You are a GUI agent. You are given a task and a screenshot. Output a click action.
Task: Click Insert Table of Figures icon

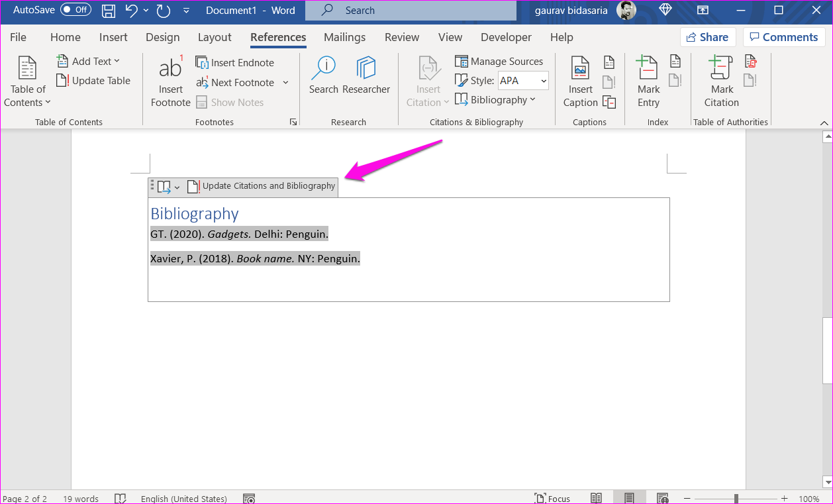(x=609, y=62)
